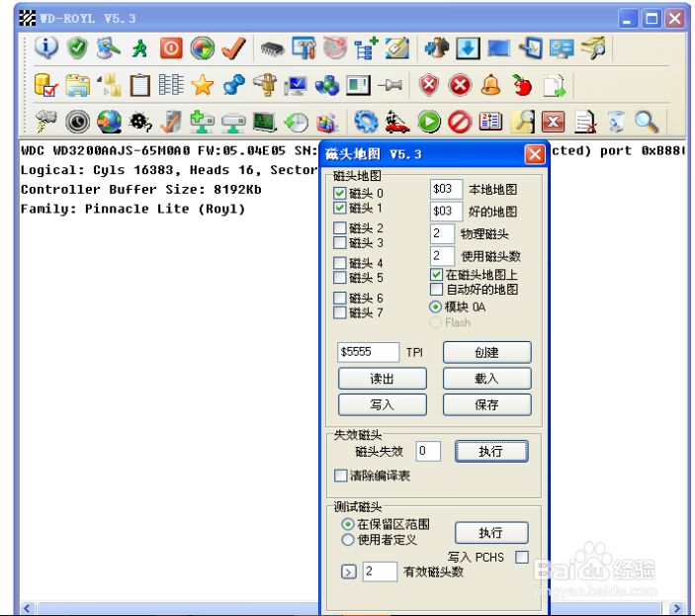The width and height of the screenshot is (695, 616).
Task: Check 磁头 2 checkbox
Action: [x=340, y=228]
